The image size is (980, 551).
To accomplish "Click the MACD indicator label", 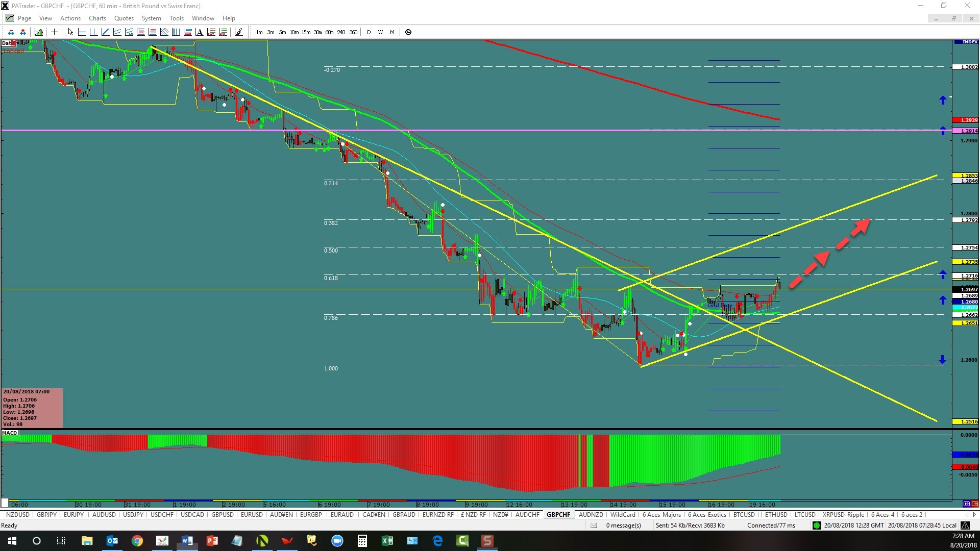I will (10, 433).
